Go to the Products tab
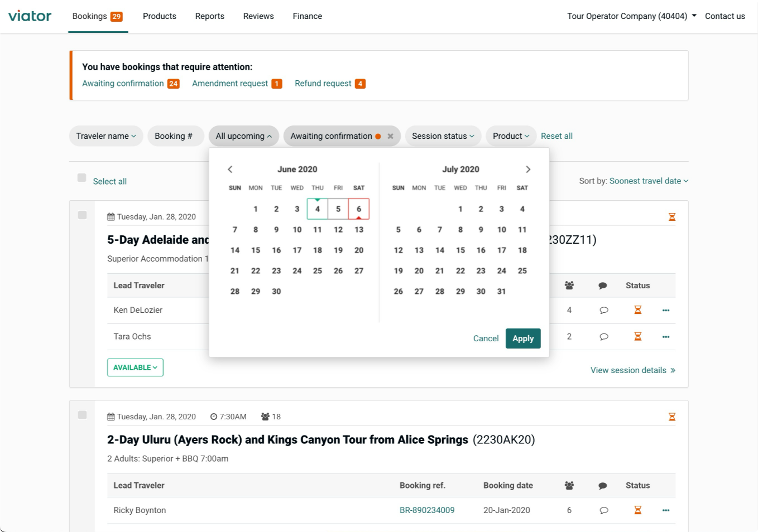 click(x=160, y=16)
